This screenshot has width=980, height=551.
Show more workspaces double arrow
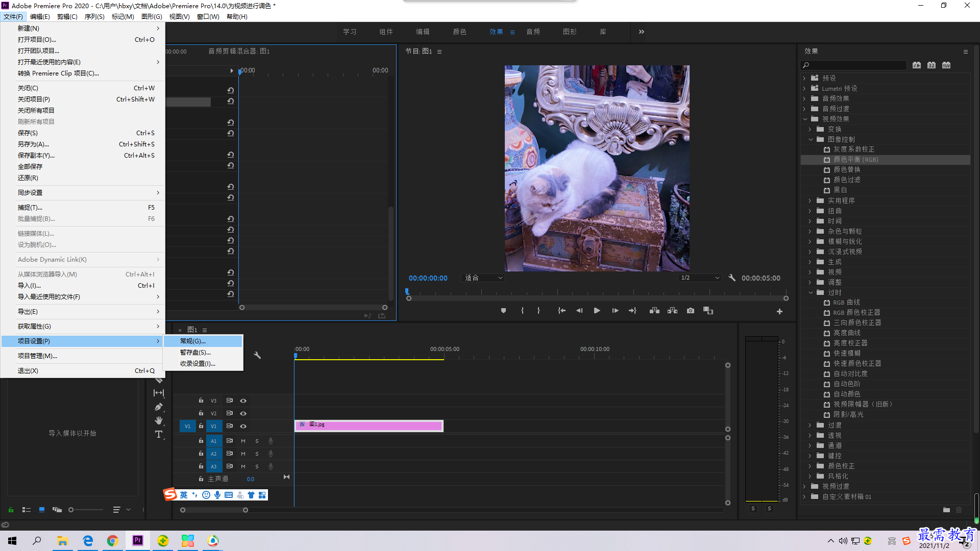click(x=642, y=32)
